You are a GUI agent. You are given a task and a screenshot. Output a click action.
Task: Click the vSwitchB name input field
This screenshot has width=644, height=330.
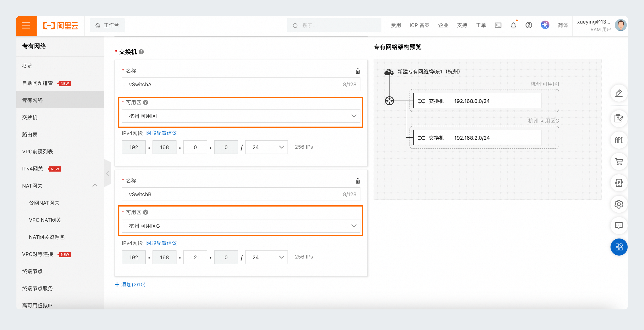tap(241, 194)
